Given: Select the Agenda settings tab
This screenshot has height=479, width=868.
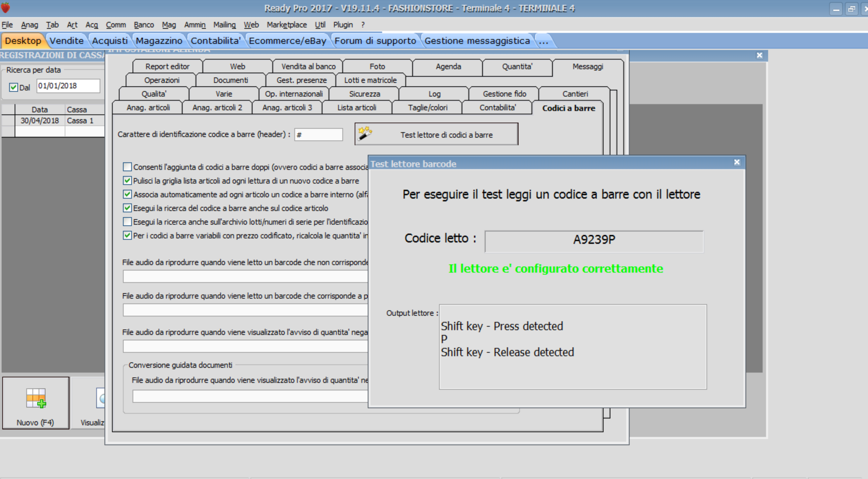Looking at the screenshot, I should pos(448,66).
